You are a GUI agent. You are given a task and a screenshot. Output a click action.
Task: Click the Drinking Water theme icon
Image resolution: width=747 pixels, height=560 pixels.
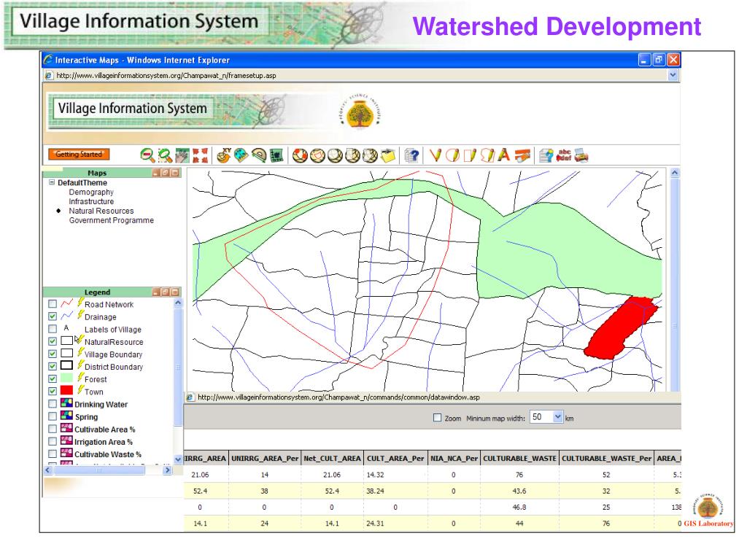pyautogui.click(x=66, y=403)
